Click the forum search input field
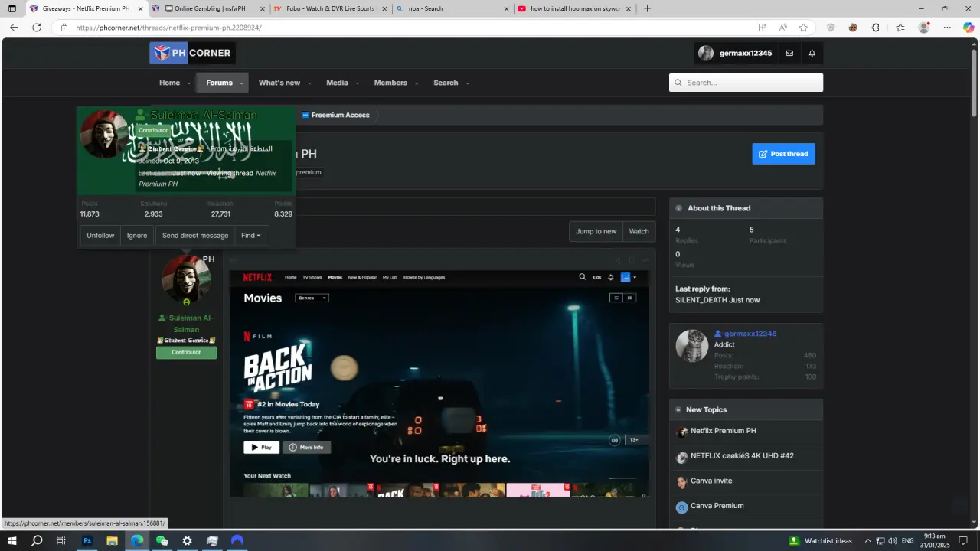Screen dimensions: 980x551 pyautogui.click(x=746, y=83)
